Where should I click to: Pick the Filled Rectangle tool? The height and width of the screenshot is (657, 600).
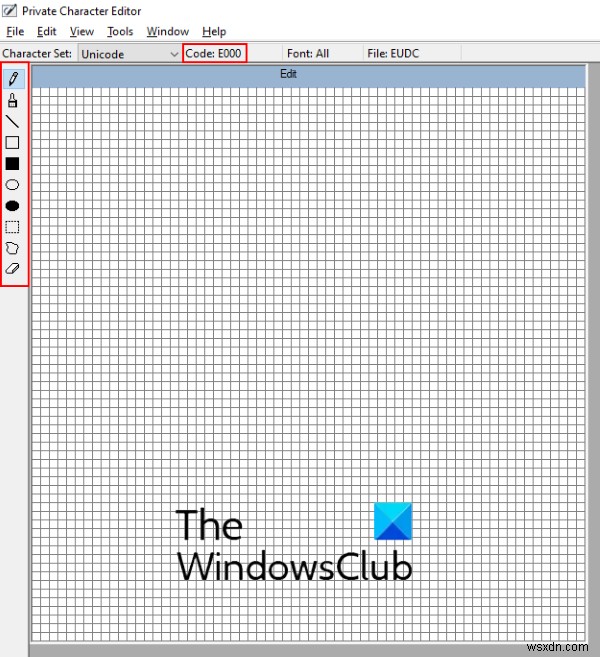click(13, 164)
